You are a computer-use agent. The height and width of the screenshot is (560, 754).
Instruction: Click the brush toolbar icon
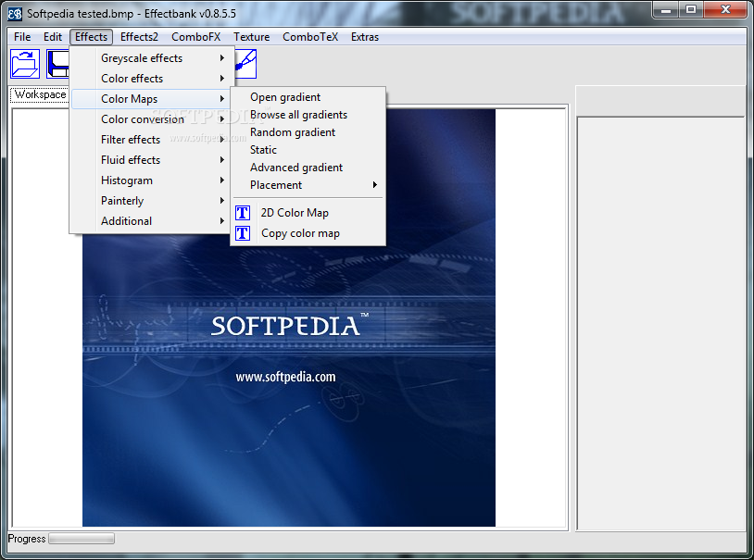(x=245, y=64)
